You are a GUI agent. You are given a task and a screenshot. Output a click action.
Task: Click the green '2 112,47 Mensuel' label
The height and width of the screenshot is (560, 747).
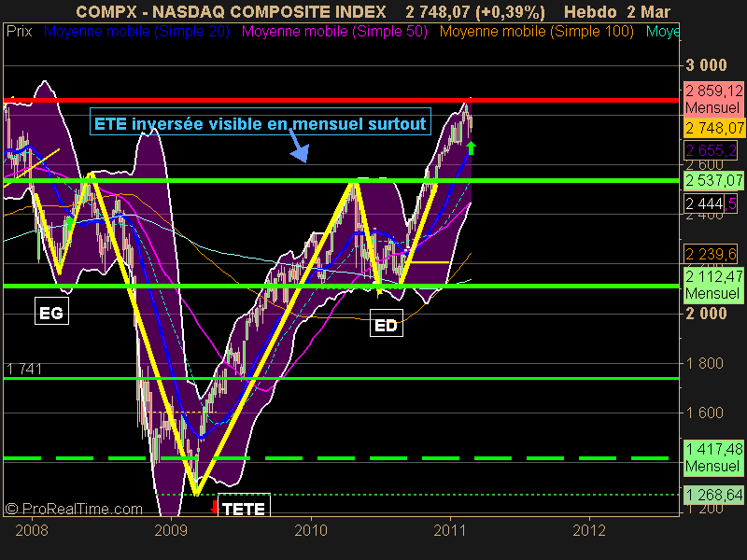coord(713,285)
